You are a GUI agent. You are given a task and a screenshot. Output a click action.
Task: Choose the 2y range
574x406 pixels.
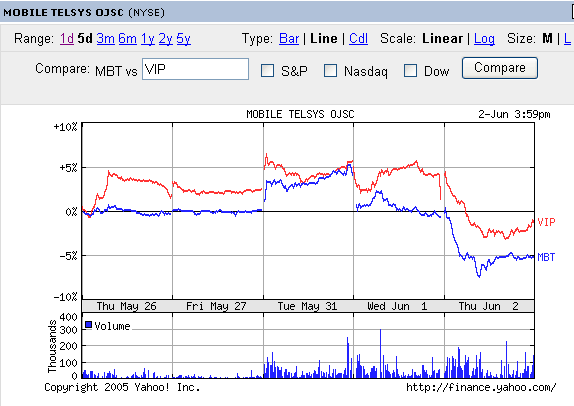(165, 38)
